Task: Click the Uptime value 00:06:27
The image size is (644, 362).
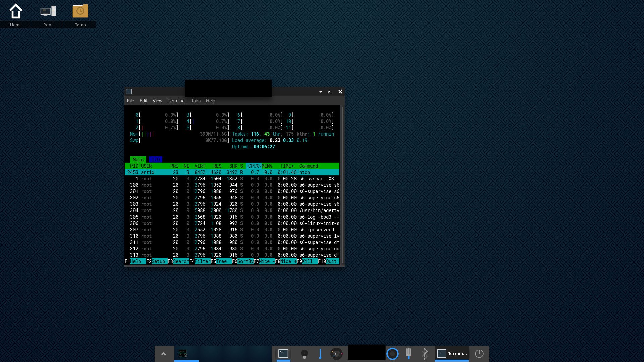Action: (x=264, y=147)
